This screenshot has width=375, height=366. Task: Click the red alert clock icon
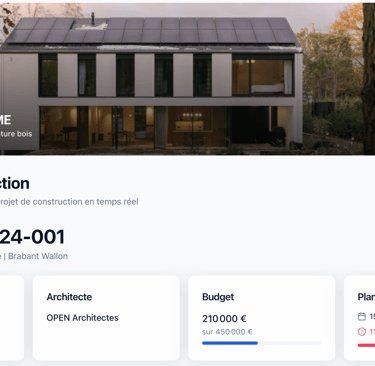point(362,332)
